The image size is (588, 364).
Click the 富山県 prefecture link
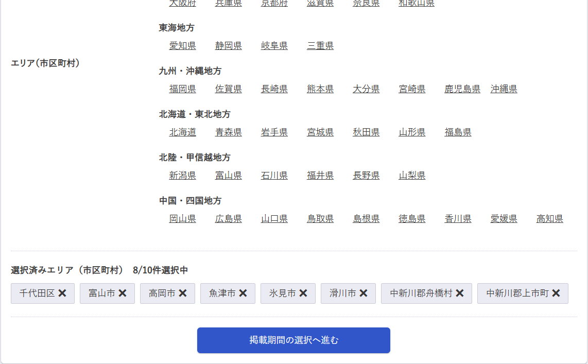tap(228, 176)
